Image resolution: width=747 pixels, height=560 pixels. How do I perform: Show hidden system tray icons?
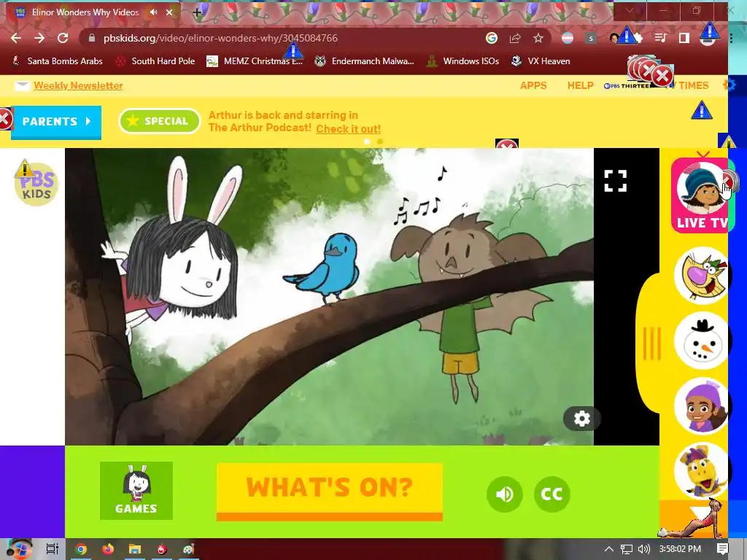609,549
